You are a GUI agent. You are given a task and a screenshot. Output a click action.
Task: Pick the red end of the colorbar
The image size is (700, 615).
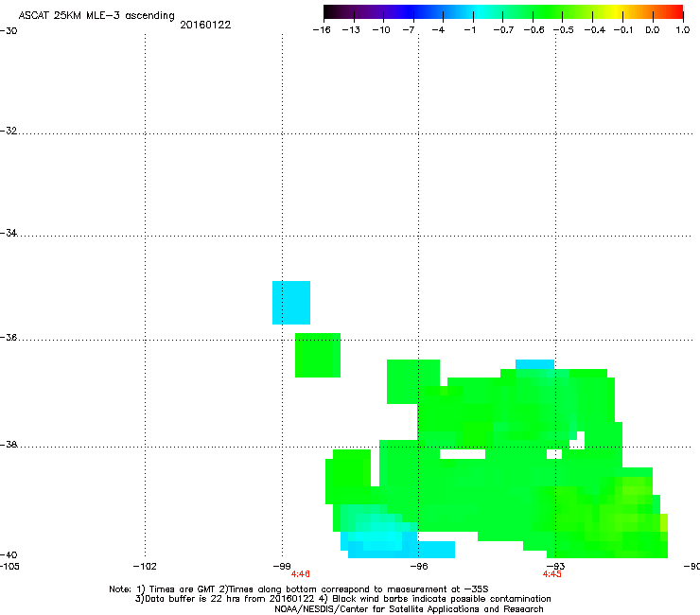tap(674, 11)
